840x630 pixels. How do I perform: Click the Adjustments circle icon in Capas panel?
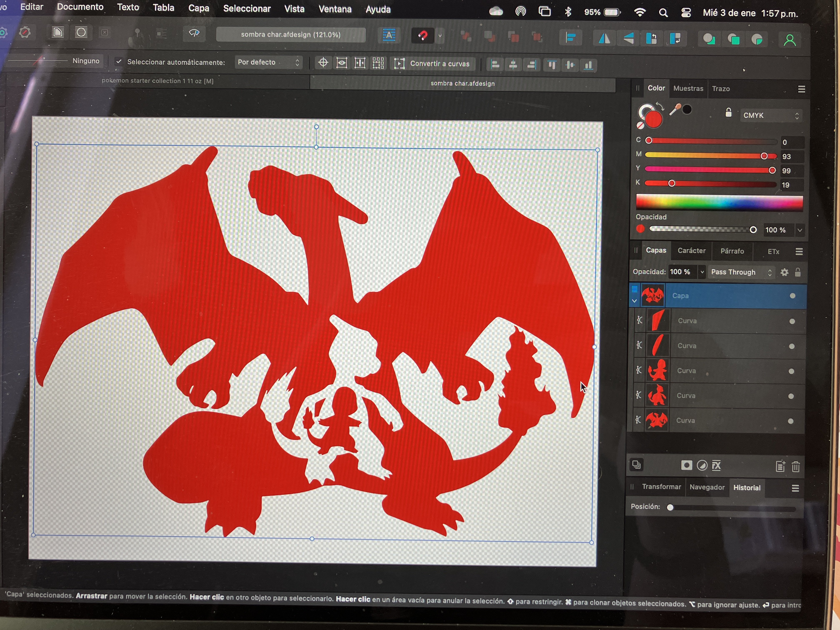(x=702, y=465)
